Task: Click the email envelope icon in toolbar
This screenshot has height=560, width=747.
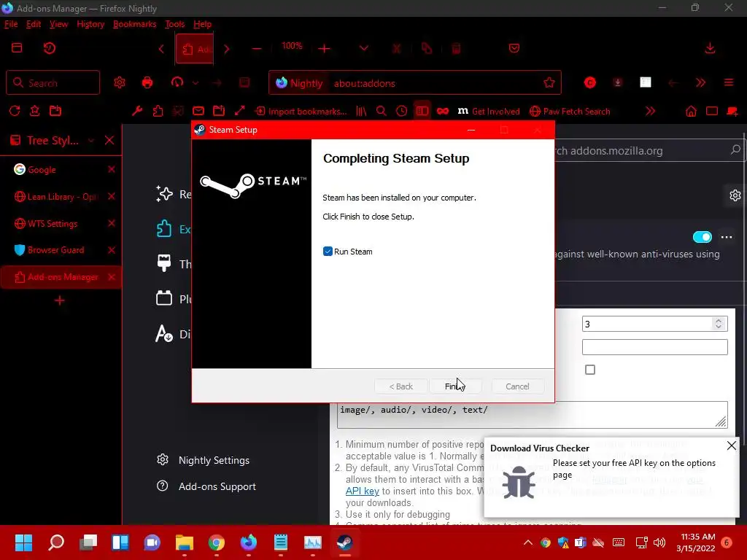Action: pos(198,111)
